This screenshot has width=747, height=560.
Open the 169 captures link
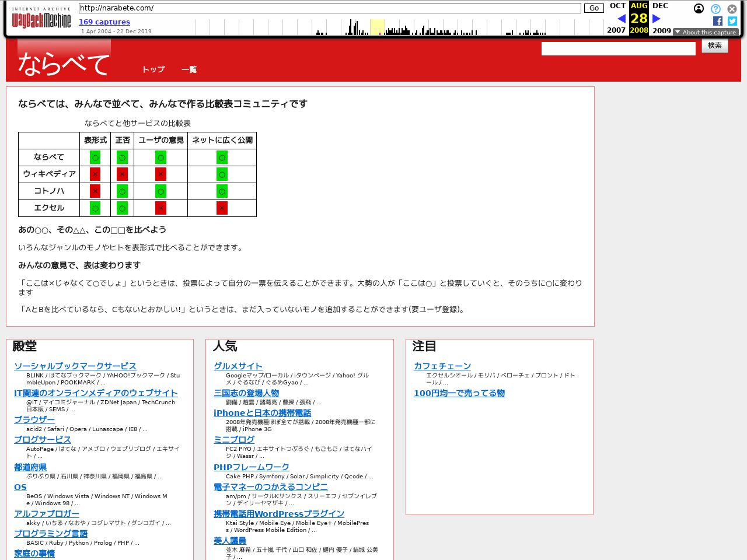[x=104, y=22]
